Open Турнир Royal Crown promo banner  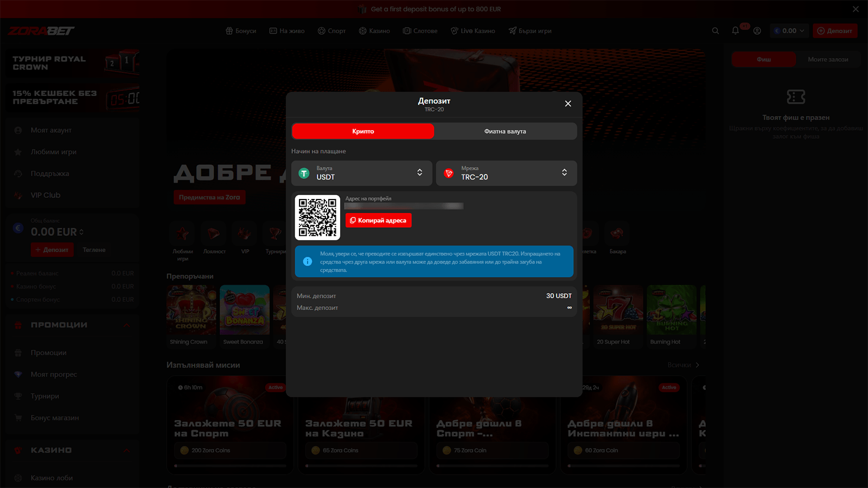point(73,63)
